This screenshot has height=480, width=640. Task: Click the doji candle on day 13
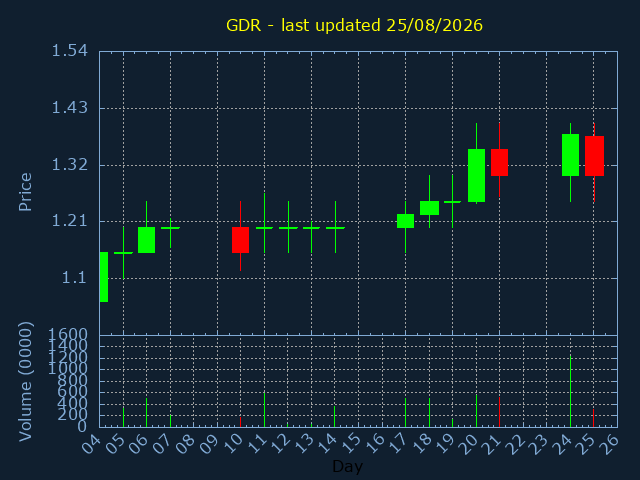point(311,228)
